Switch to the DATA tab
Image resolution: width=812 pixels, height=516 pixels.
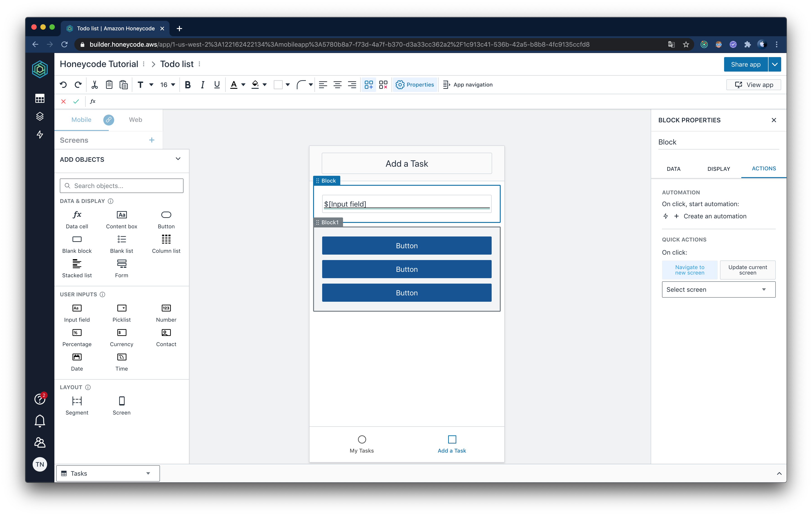pyautogui.click(x=673, y=169)
